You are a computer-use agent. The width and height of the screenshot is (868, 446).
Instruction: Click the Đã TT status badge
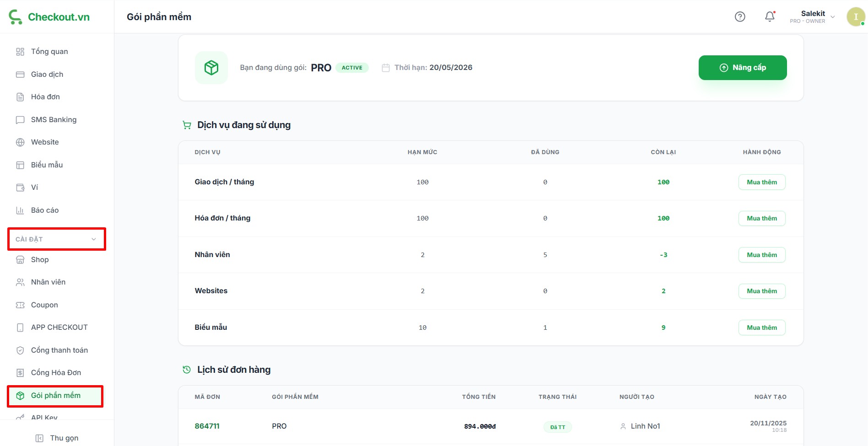(x=557, y=427)
